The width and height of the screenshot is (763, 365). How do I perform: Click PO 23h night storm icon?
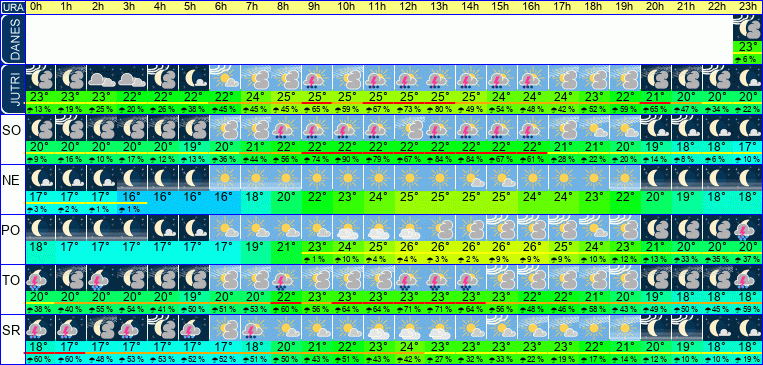pos(747,228)
